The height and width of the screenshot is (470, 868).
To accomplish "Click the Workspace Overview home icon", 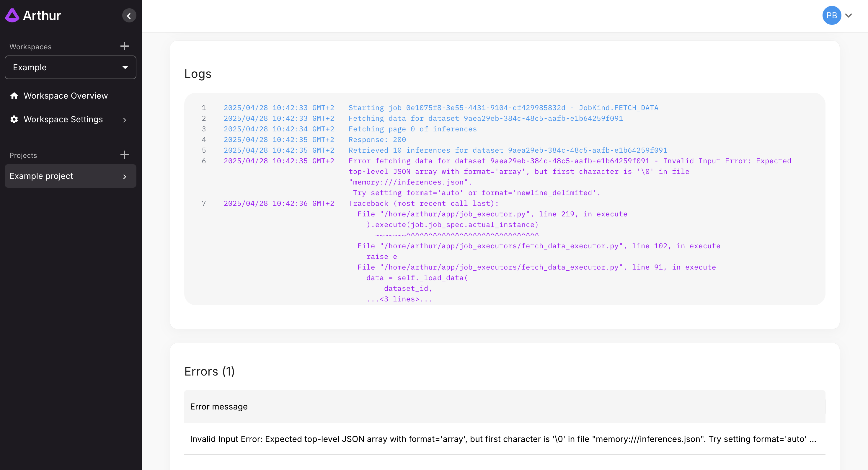I will pyautogui.click(x=14, y=96).
